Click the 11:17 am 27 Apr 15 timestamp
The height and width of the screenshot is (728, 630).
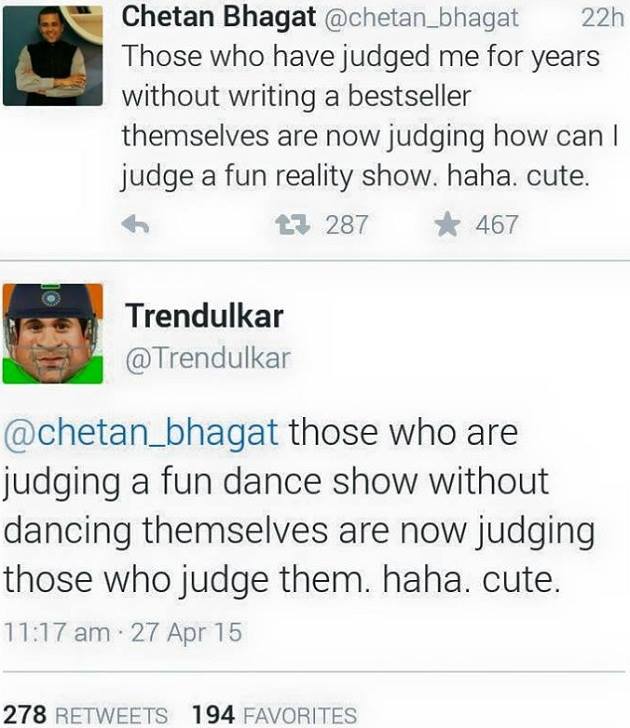[123, 632]
